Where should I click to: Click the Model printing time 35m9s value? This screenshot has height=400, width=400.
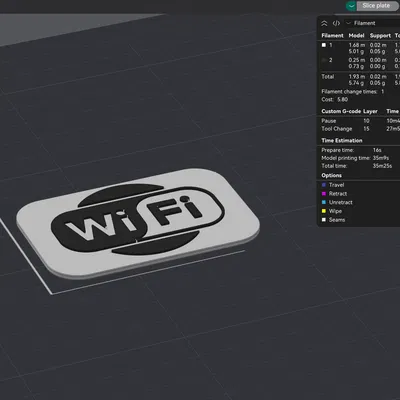pos(381,158)
